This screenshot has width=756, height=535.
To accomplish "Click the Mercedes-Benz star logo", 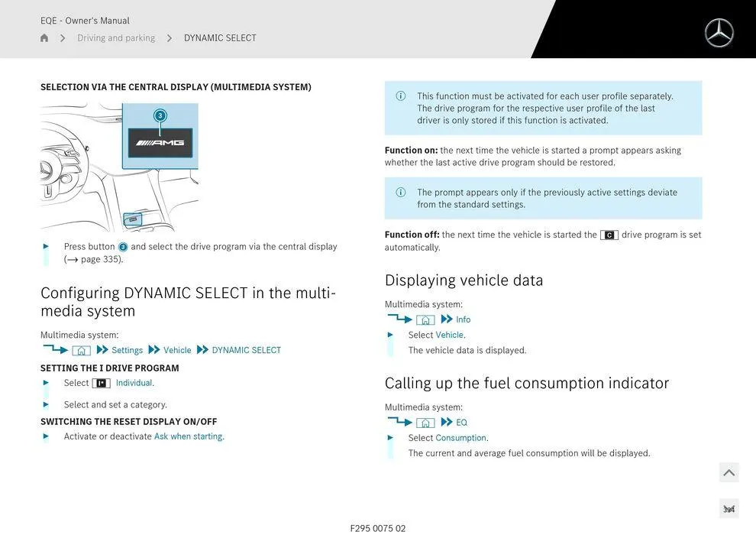I will click(719, 33).
